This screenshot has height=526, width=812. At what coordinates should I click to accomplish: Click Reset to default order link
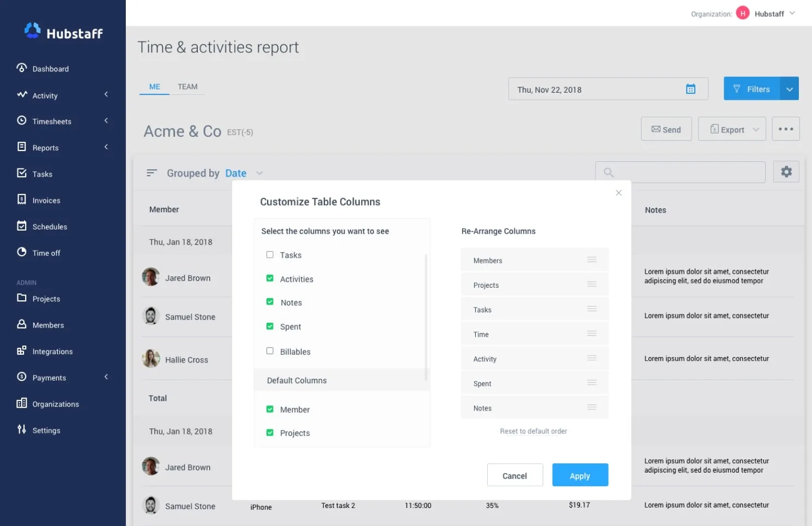pos(534,431)
